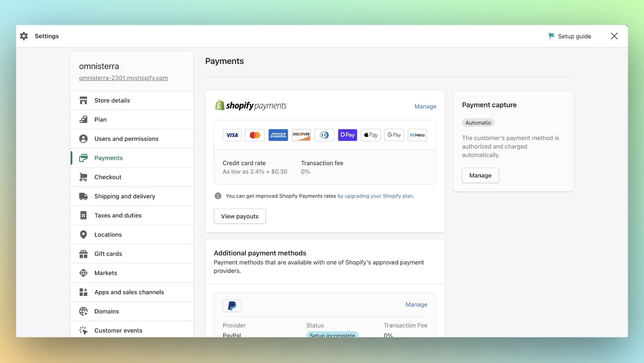Viewport: 644px width, 363px height.
Task: Open Customer events settings
Action: 132,329
